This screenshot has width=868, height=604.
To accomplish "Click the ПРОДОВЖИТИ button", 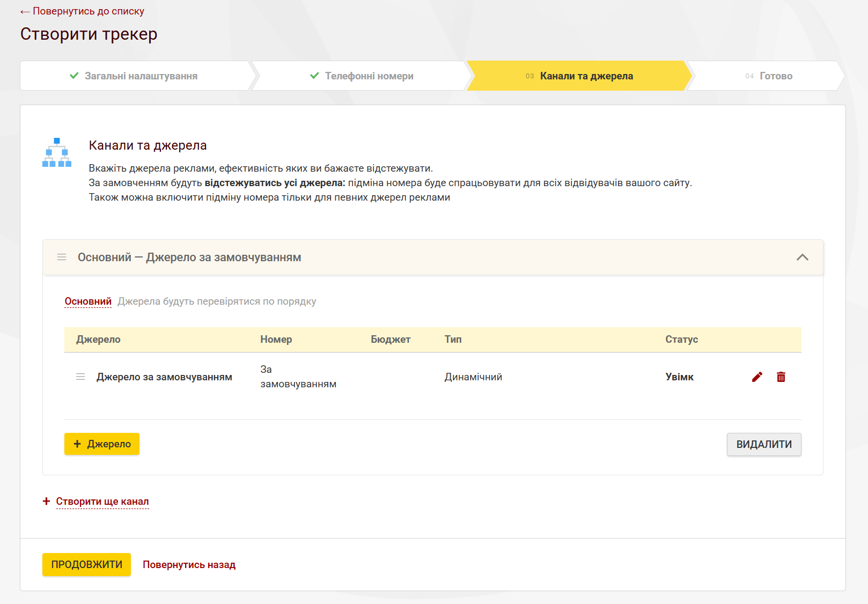I will coord(86,564).
